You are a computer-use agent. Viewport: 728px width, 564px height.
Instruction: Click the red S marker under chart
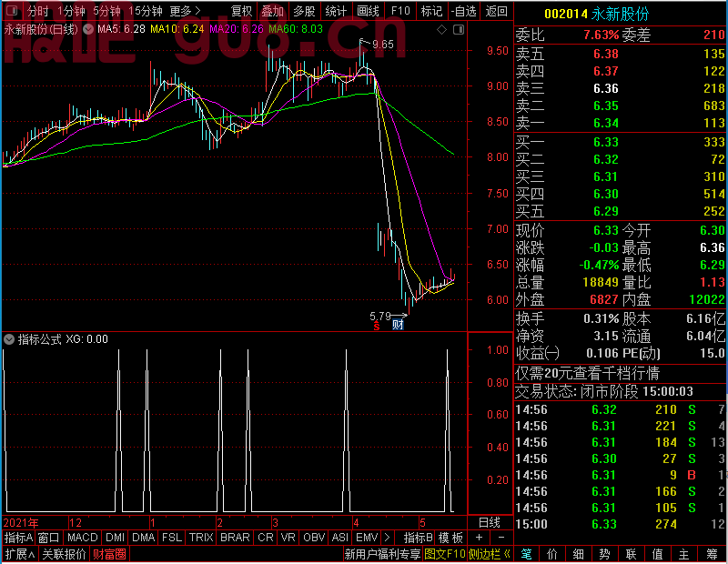(x=377, y=326)
